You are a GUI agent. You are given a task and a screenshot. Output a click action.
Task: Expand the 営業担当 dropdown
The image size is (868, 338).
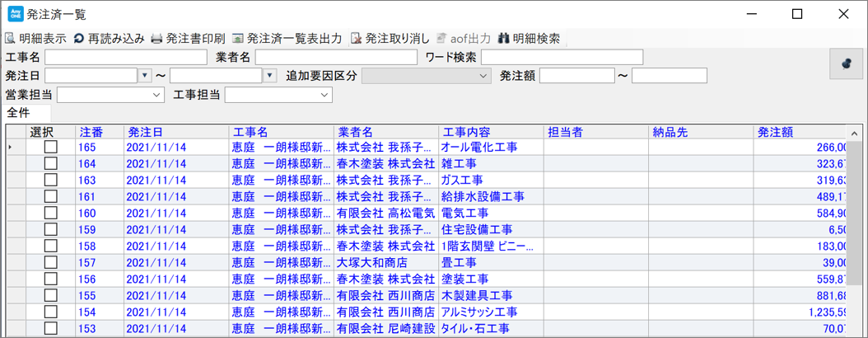[155, 96]
